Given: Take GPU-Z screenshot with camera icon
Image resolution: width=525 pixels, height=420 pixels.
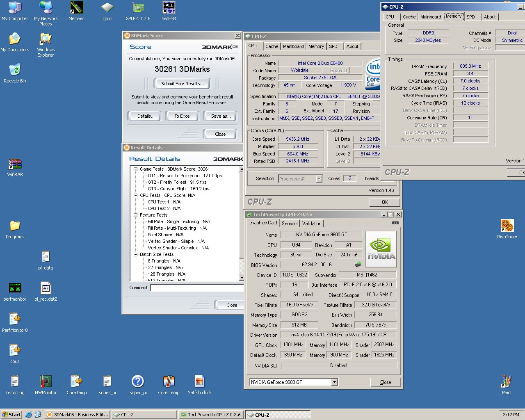Looking at the screenshot, I should click(x=395, y=223).
